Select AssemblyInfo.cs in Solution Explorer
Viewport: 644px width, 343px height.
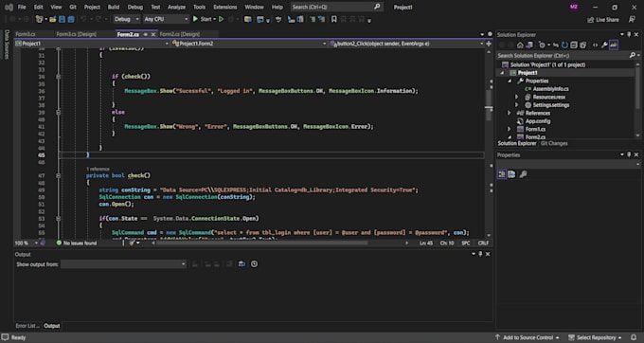[550, 89]
